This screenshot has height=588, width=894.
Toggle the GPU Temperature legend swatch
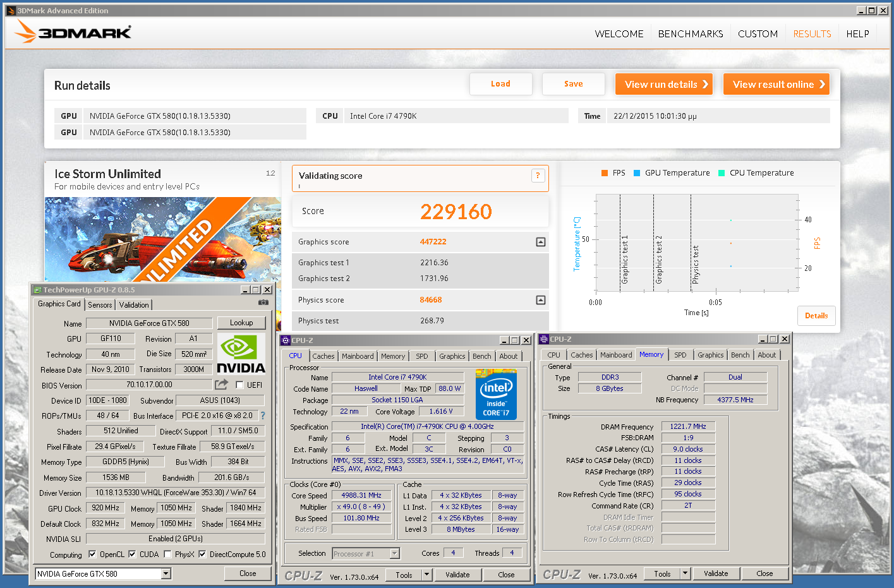[637, 173]
